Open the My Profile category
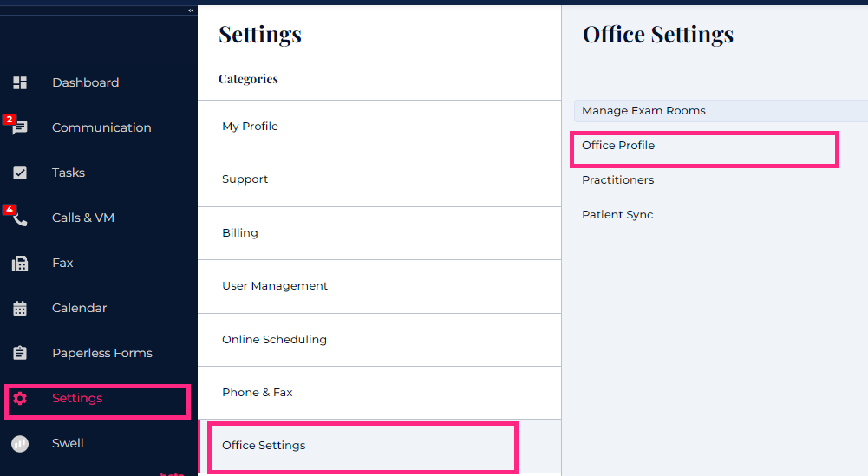Viewport: 868px width, 476px height. click(x=251, y=127)
